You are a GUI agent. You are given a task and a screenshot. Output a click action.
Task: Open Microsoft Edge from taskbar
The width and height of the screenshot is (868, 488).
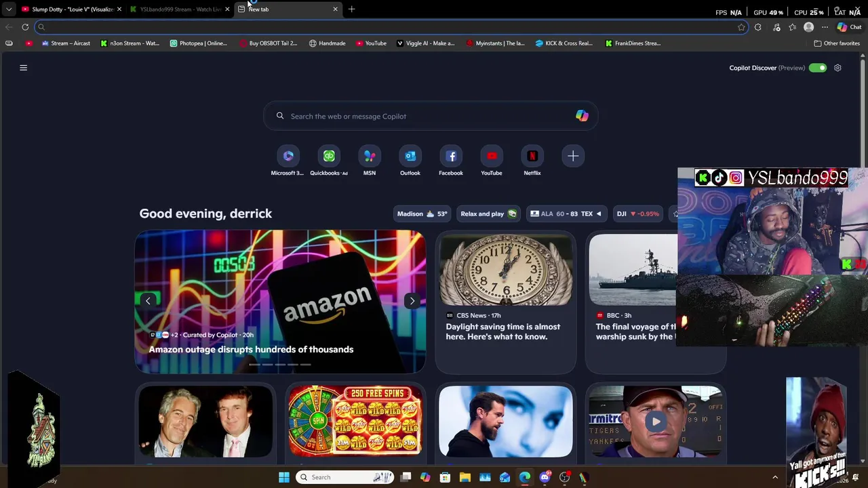pos(525,477)
